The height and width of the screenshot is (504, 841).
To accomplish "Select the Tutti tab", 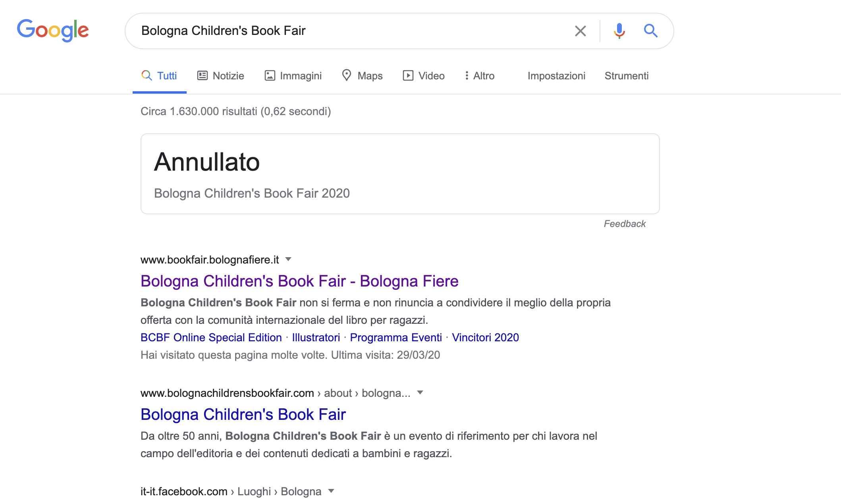I will pyautogui.click(x=159, y=76).
